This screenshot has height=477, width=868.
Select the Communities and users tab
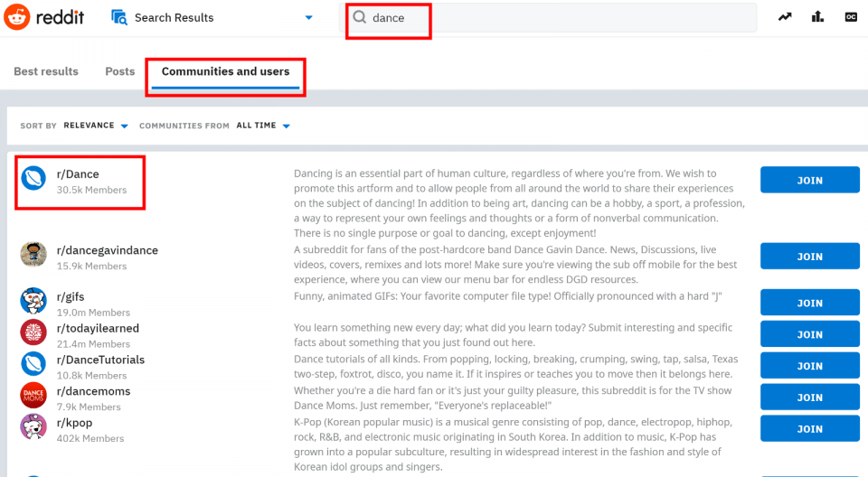(x=225, y=71)
